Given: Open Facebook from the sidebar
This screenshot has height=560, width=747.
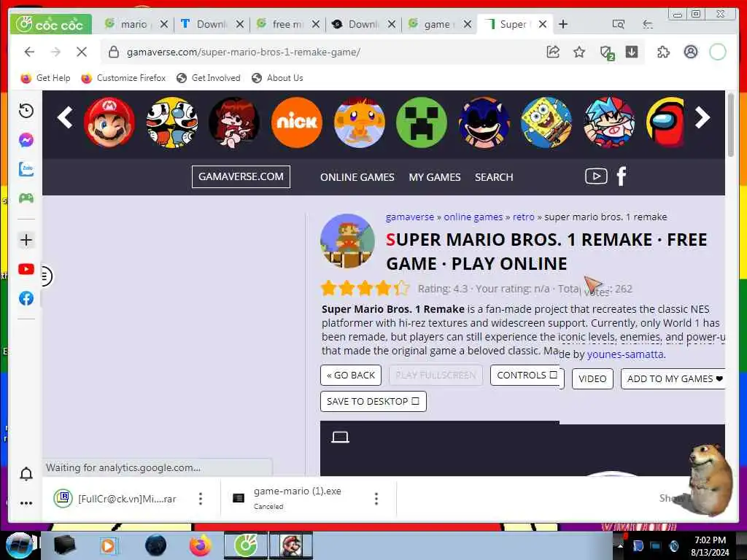Looking at the screenshot, I should point(26,298).
